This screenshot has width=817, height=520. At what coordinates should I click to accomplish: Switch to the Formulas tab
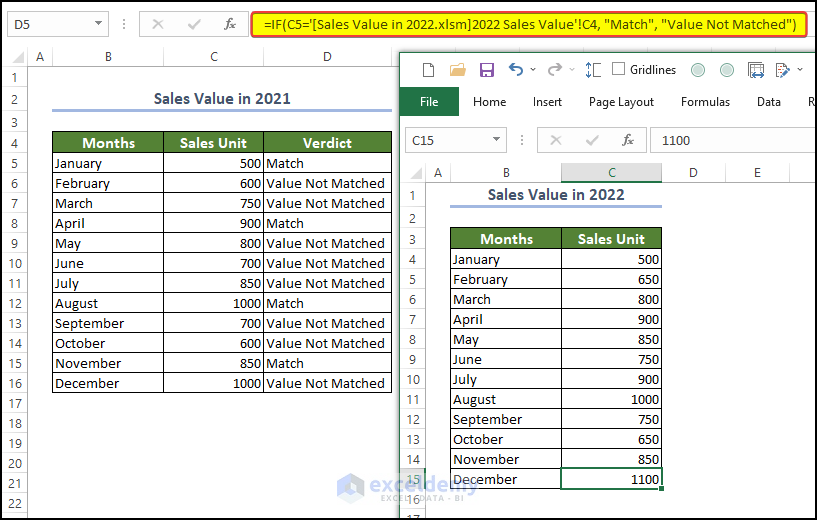tap(705, 102)
